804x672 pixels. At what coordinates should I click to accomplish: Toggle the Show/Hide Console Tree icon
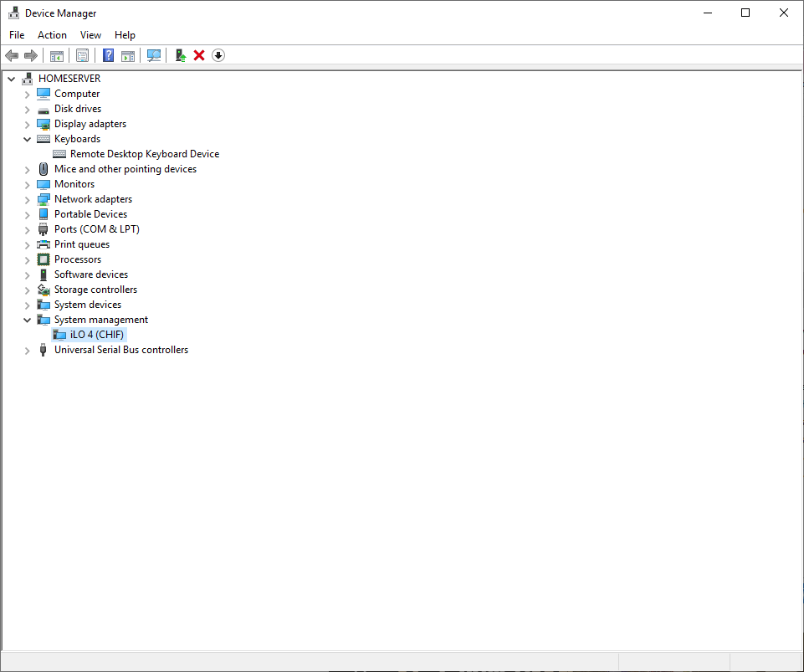[56, 55]
